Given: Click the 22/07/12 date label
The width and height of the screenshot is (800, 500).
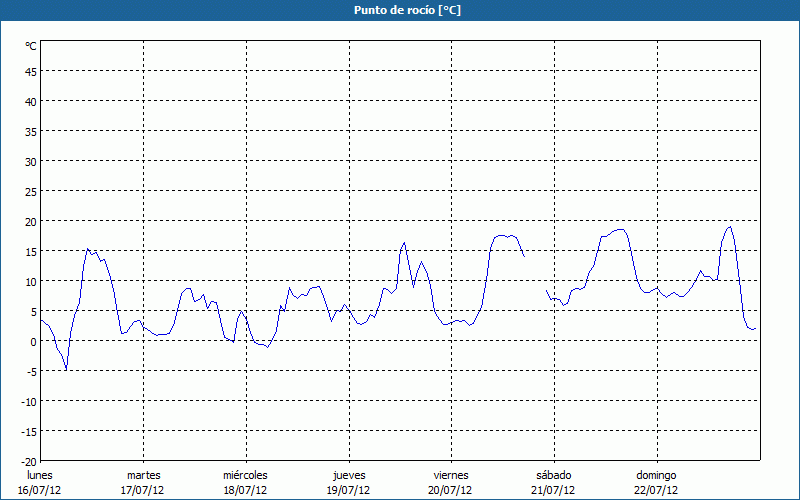Looking at the screenshot, I should coord(656,490).
